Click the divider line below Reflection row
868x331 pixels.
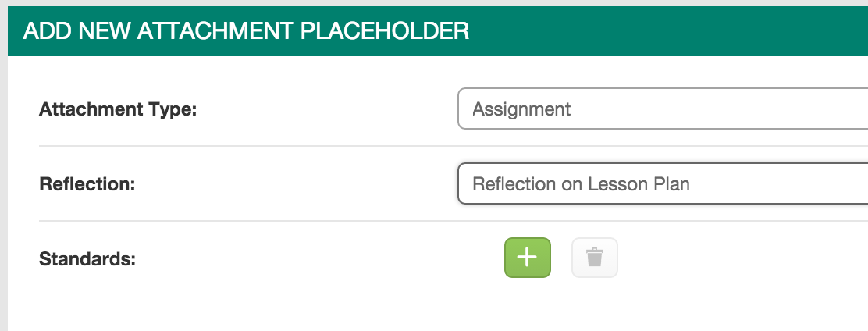point(454,220)
